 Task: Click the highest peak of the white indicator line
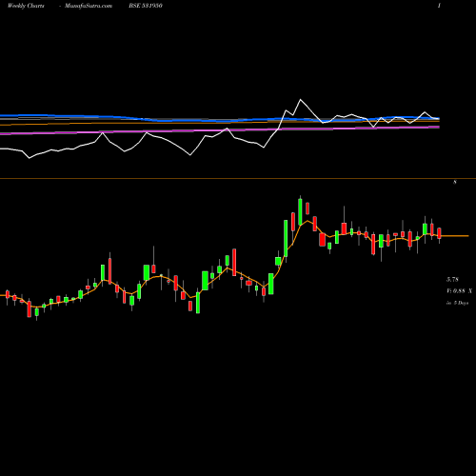pos(300,100)
